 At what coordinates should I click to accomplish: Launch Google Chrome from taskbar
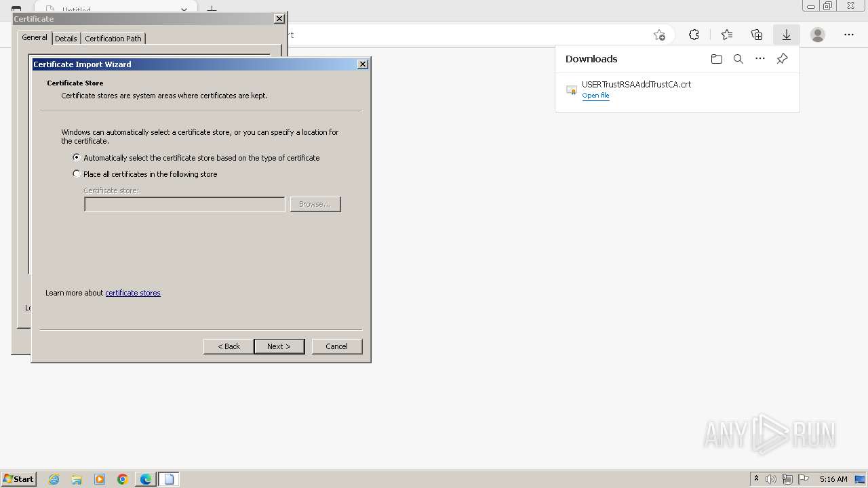coord(123,479)
